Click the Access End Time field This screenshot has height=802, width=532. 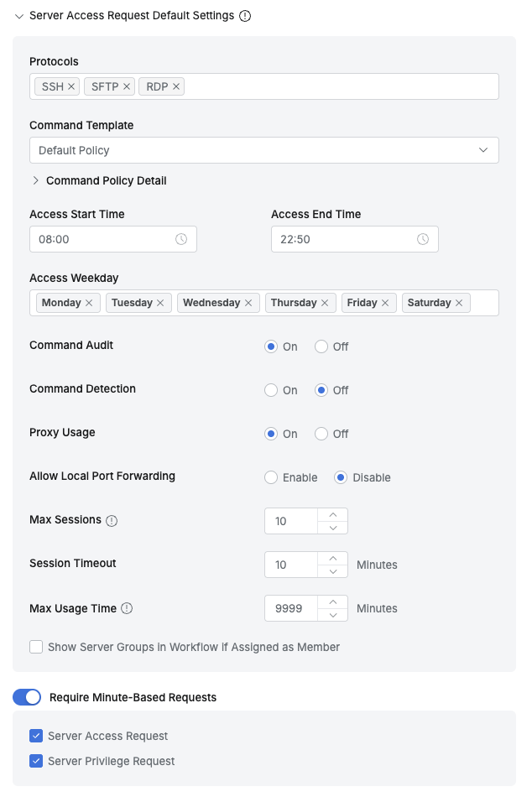(346, 239)
